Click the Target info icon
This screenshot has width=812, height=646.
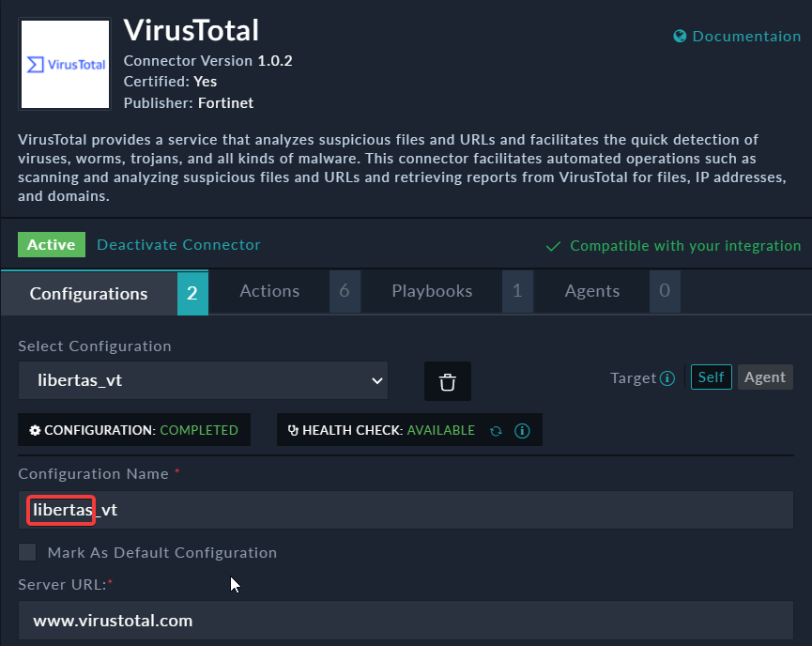pos(667,378)
